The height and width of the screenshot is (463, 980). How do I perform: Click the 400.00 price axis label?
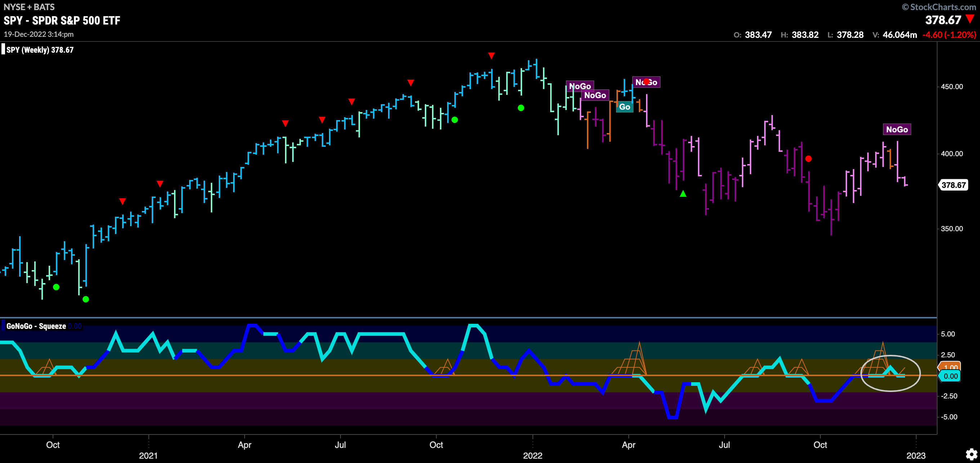click(952, 154)
